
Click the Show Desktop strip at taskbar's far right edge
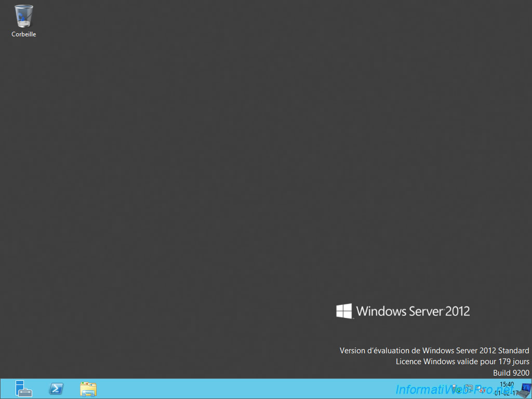[x=531, y=389]
